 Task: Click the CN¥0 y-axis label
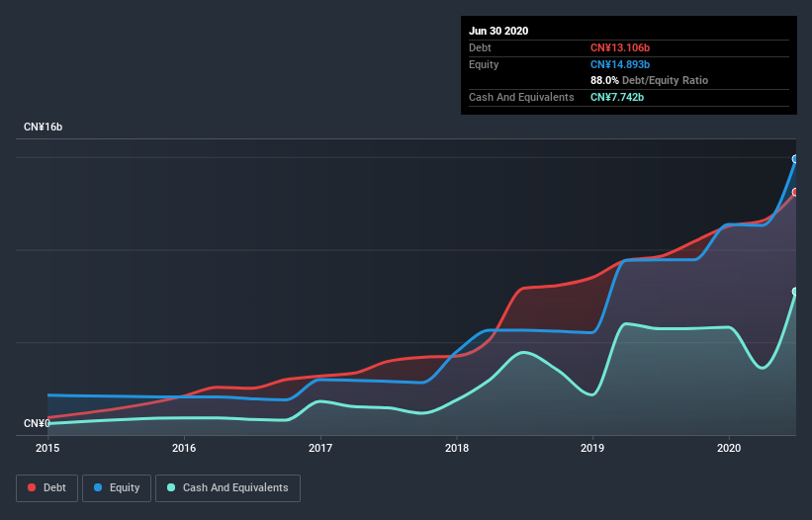pos(37,423)
